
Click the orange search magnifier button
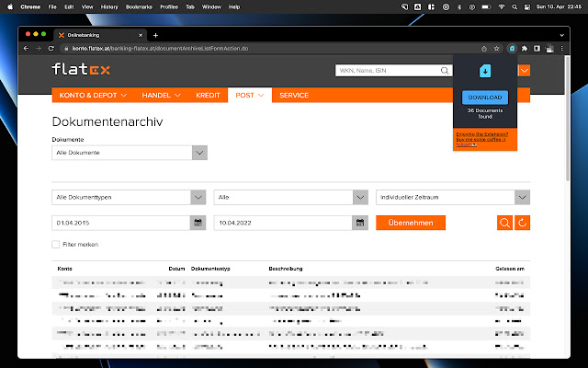click(504, 223)
